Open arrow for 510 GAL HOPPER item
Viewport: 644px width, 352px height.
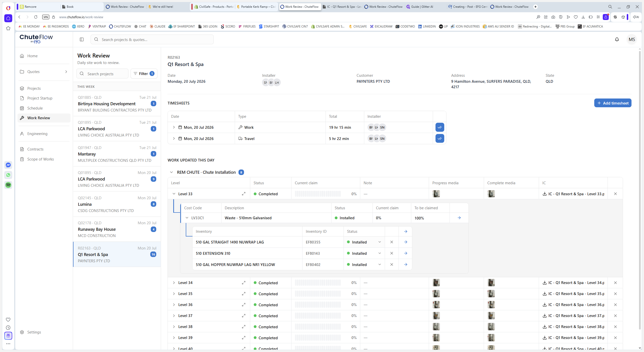[405, 264]
